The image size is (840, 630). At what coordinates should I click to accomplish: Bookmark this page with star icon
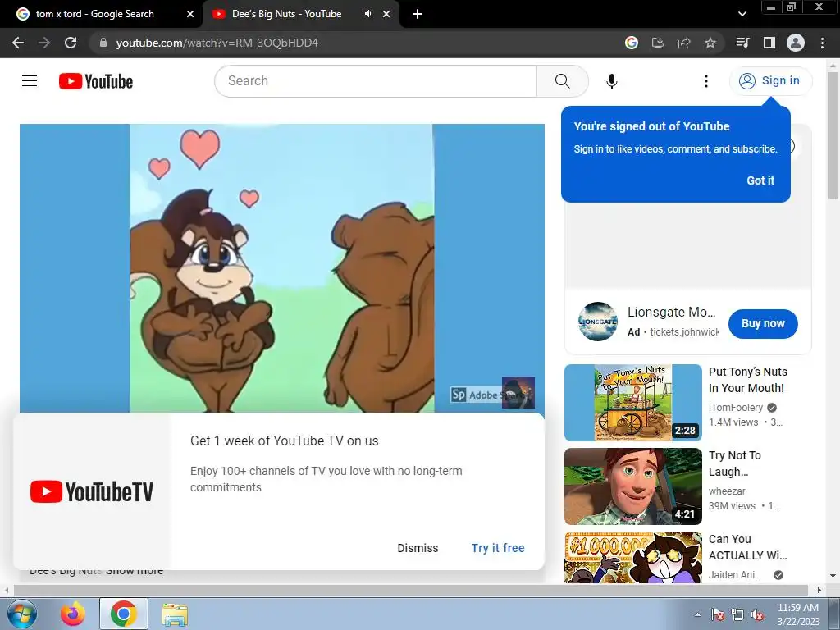pyautogui.click(x=710, y=43)
